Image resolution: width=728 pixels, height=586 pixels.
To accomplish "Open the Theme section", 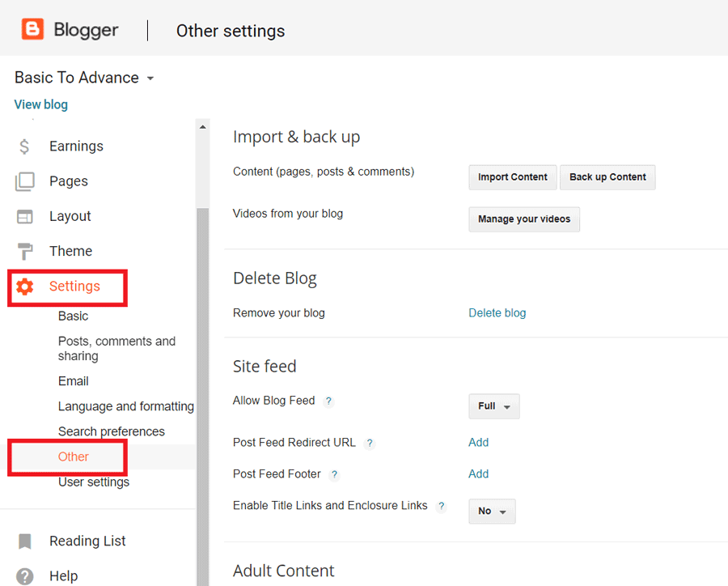I will pos(71,252).
